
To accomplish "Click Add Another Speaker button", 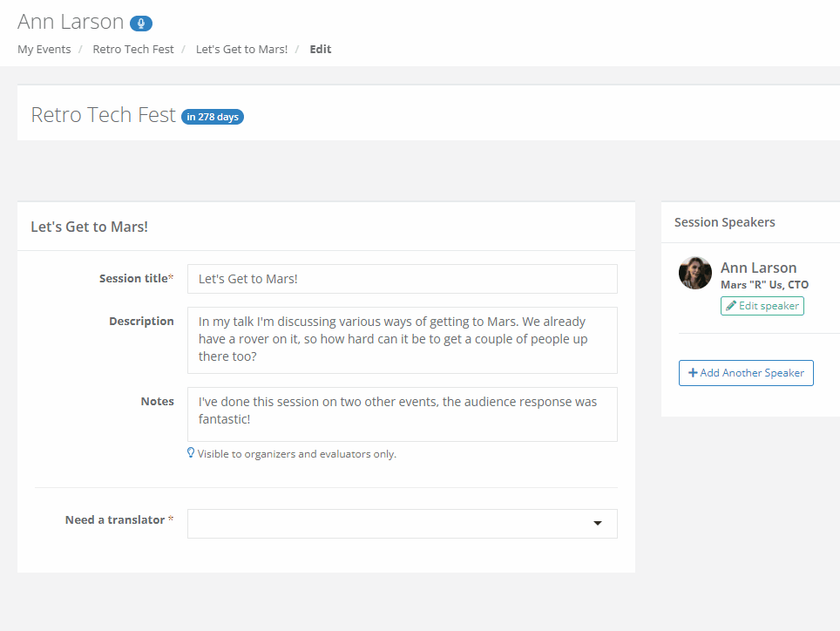I will (745, 373).
